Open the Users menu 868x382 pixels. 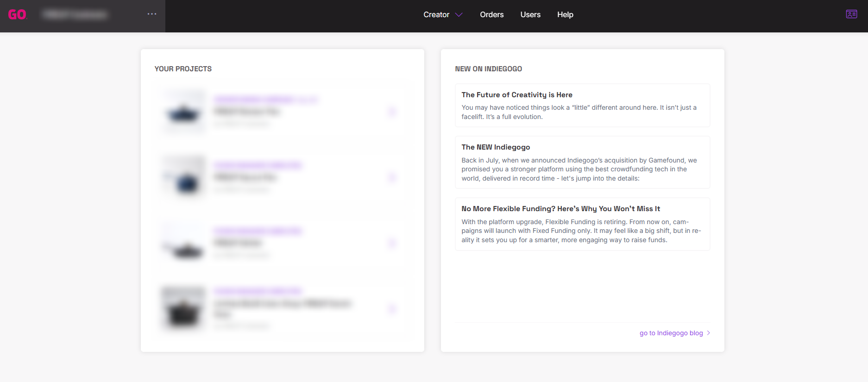click(x=530, y=15)
